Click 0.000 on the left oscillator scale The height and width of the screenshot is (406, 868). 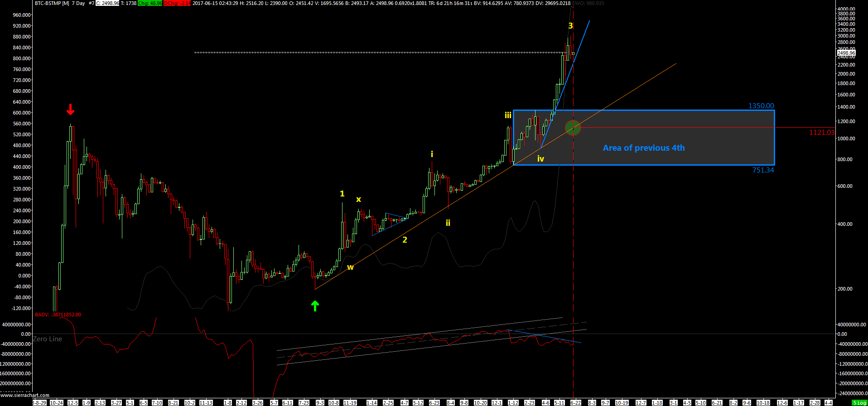24,276
